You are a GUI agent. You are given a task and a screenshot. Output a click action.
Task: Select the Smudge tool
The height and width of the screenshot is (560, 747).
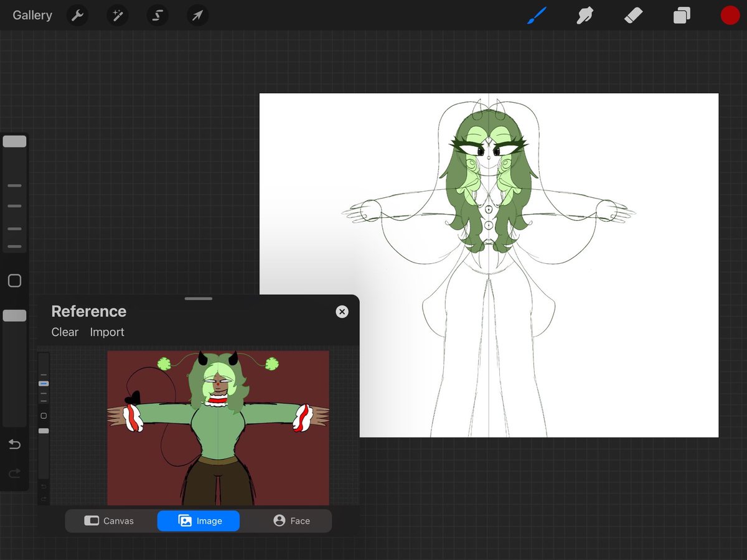pos(585,16)
